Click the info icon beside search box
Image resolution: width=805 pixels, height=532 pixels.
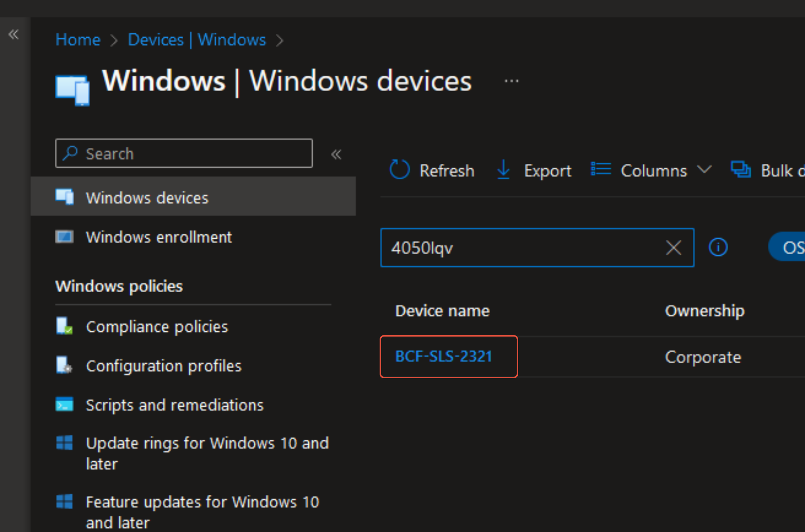tap(718, 247)
